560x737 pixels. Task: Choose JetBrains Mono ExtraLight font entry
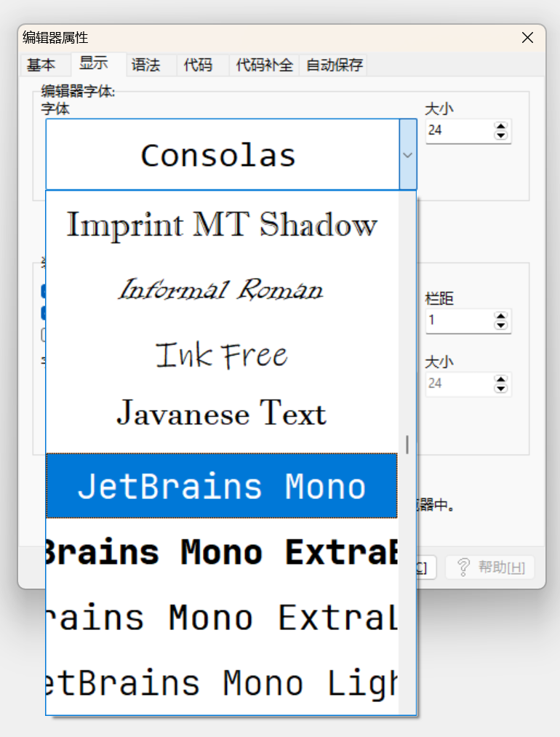click(x=222, y=617)
